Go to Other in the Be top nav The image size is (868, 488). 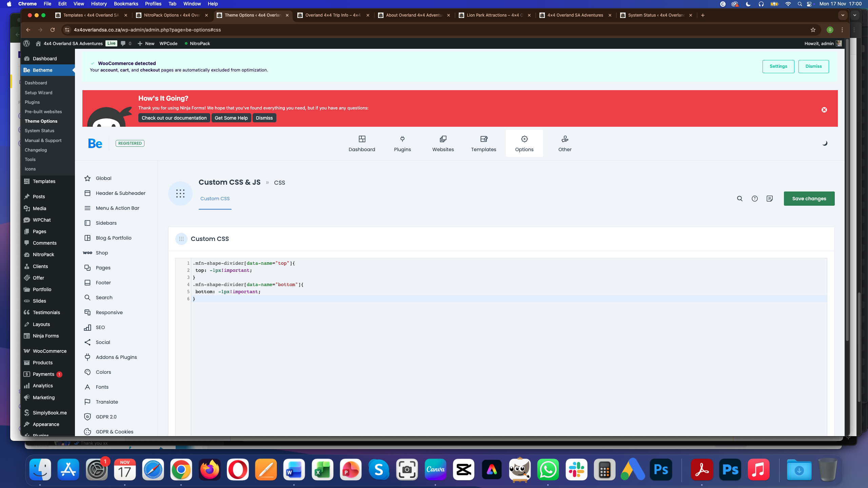coord(565,143)
